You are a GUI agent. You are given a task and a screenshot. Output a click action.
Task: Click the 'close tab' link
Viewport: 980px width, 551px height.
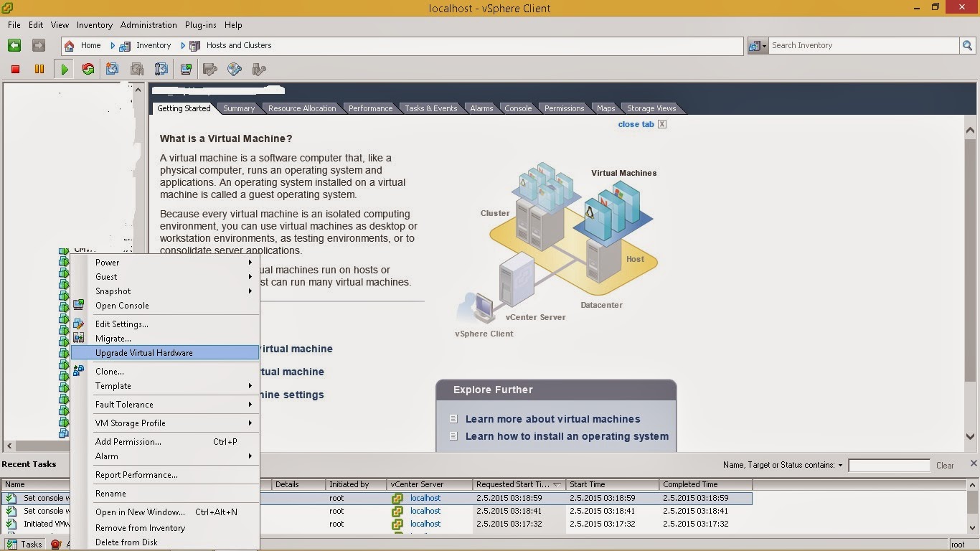(x=636, y=124)
